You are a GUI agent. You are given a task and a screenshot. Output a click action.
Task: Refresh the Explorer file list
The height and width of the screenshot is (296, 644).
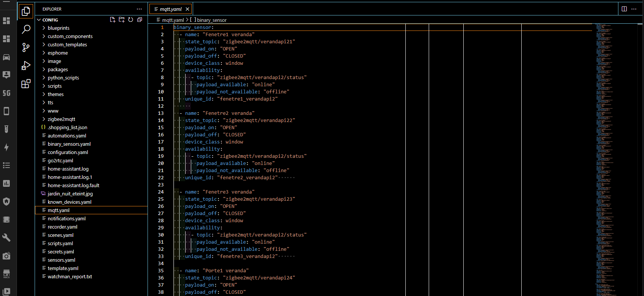click(131, 20)
